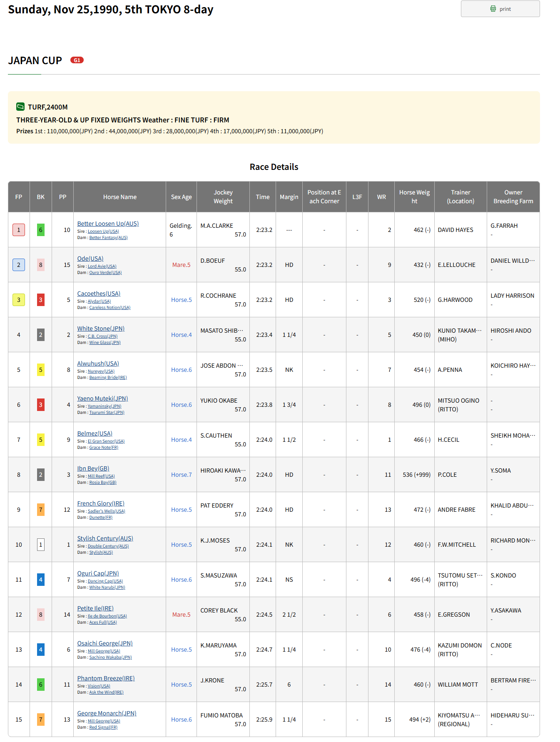Open sire link C.B. Cross(JPN)
The height and width of the screenshot is (742, 560).
click(x=102, y=336)
